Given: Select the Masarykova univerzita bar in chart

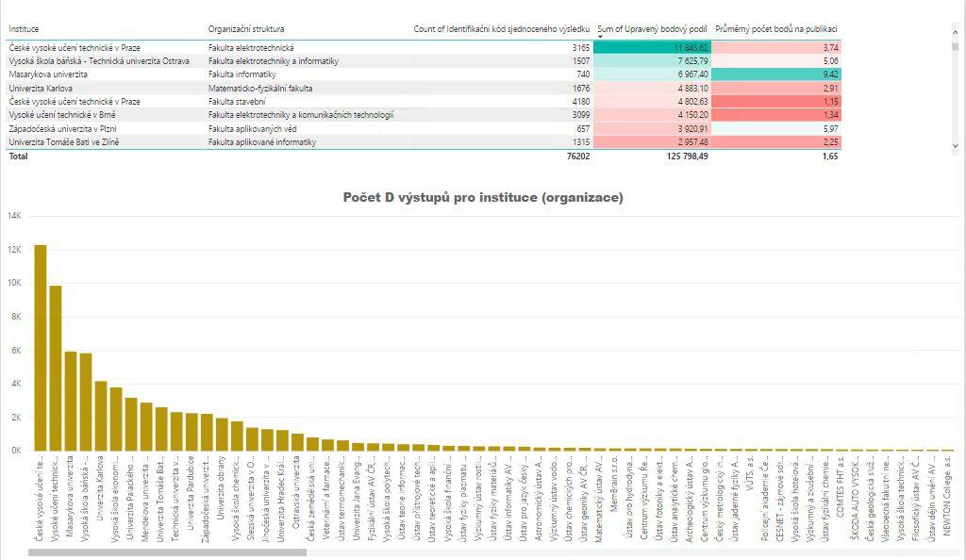Looking at the screenshot, I should coord(70,402).
